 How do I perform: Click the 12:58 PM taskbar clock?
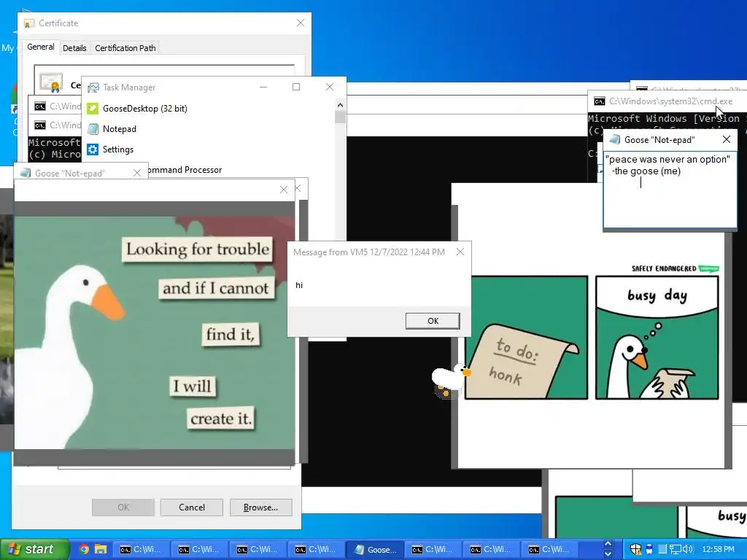(x=719, y=549)
